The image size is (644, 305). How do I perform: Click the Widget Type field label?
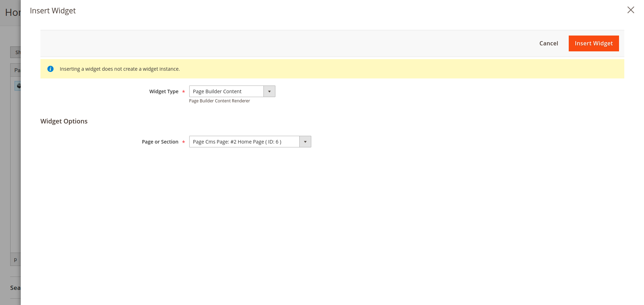coord(164,91)
